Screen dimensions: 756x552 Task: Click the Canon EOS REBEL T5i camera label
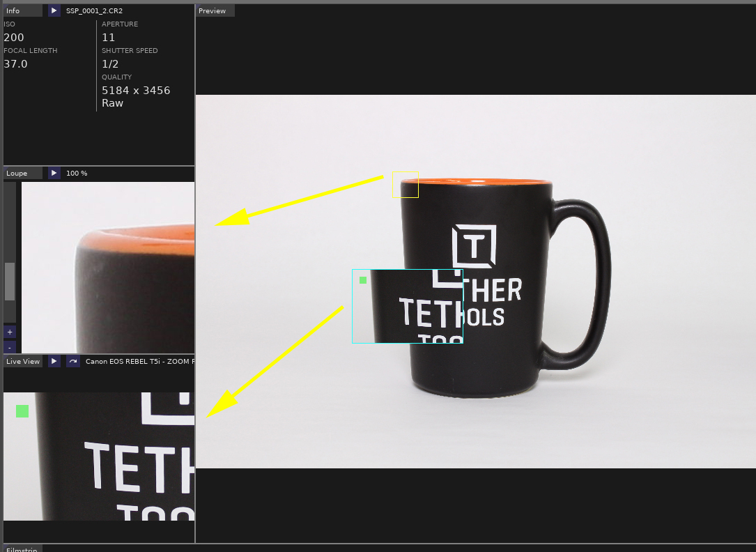click(x=132, y=361)
